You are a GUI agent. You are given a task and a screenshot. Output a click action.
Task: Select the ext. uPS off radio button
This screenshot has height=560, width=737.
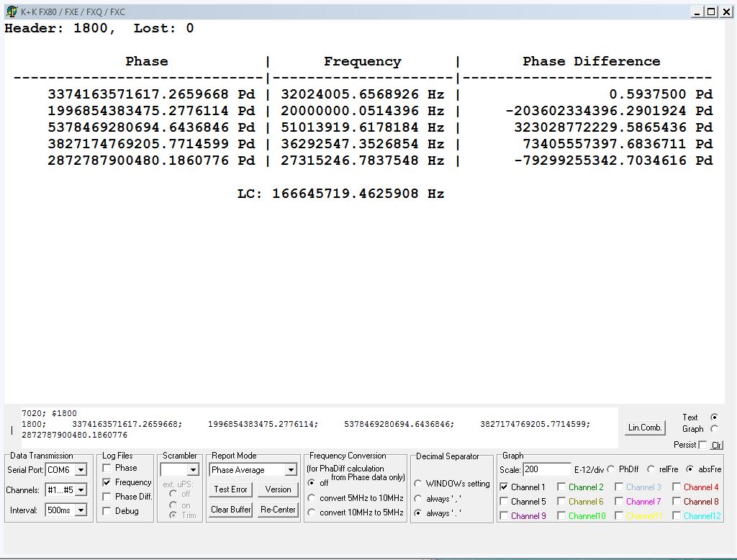click(173, 494)
